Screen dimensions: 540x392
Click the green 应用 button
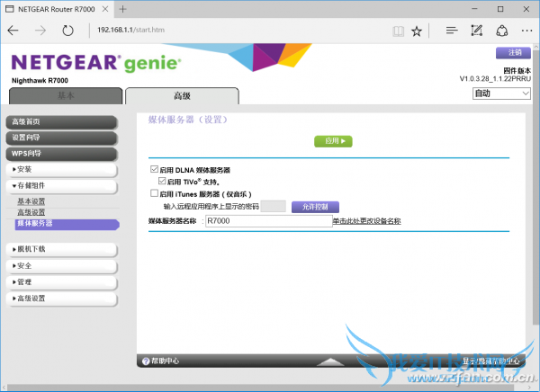point(333,141)
